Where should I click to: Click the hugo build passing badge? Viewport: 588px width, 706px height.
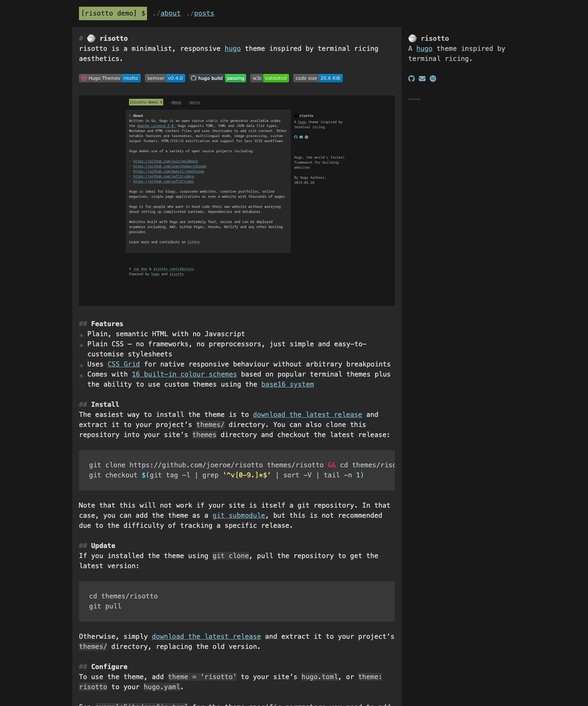[x=218, y=78]
